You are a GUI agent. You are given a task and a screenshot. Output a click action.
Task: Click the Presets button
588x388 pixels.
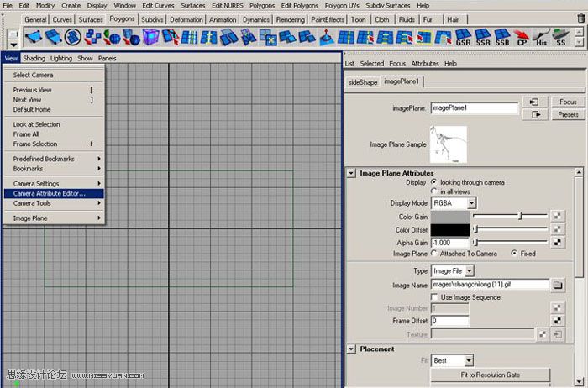pos(567,115)
